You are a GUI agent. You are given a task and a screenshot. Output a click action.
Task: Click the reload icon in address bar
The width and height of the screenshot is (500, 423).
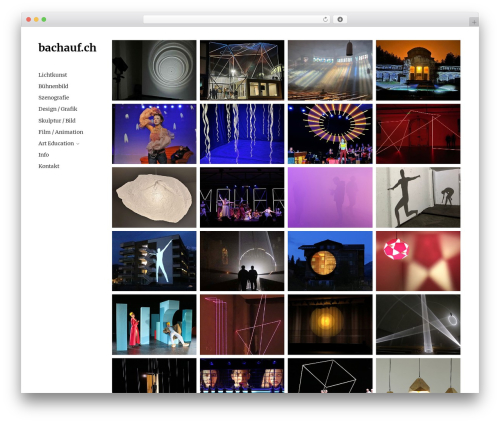(325, 19)
